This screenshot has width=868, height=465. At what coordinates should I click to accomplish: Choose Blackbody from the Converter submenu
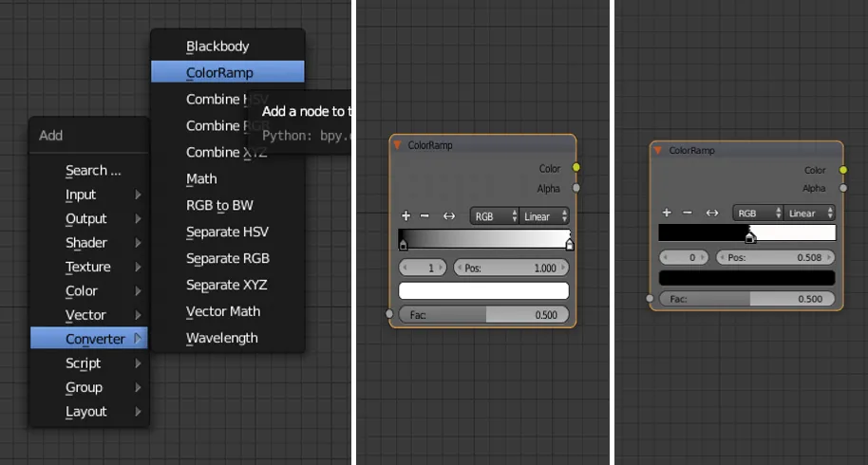tap(228, 46)
